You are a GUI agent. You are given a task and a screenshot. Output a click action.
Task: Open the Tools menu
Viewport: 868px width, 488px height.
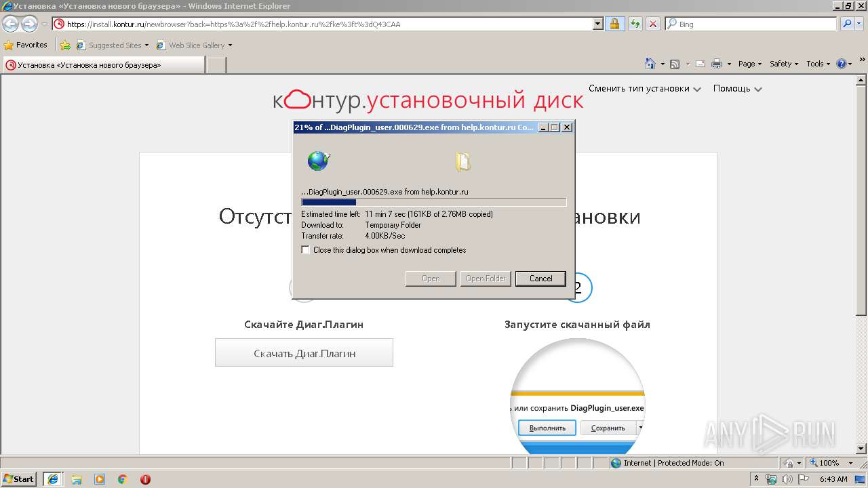(818, 64)
